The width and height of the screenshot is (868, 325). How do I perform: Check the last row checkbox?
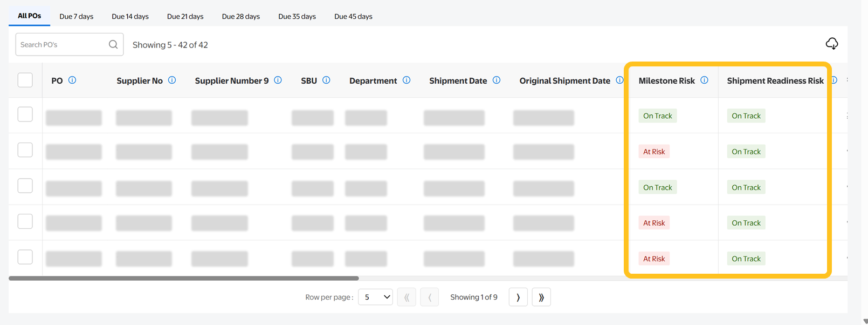pos(25,257)
